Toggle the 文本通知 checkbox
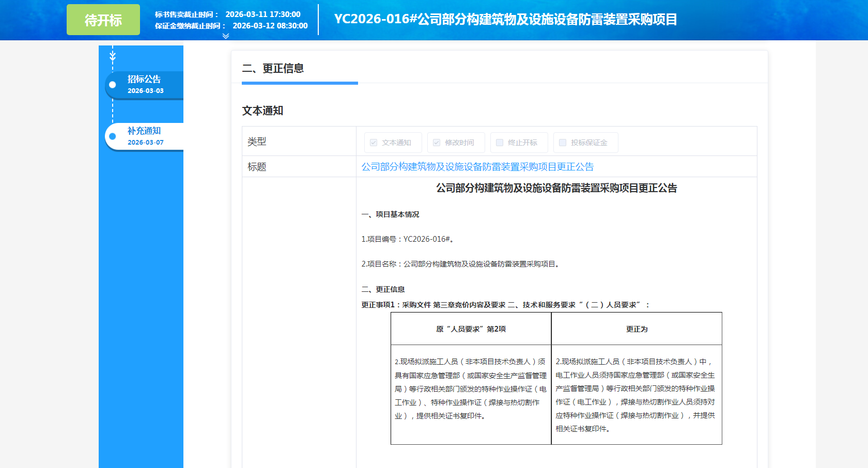Viewport: 868px width, 468px height. [x=374, y=143]
